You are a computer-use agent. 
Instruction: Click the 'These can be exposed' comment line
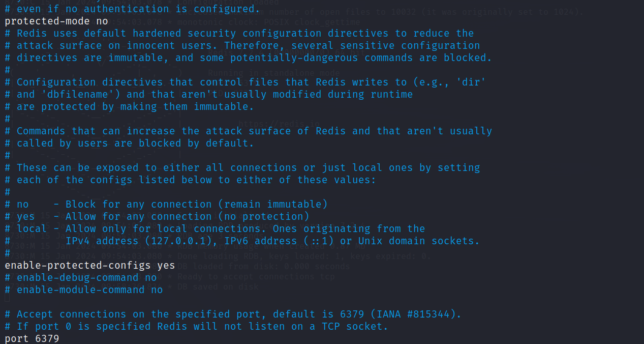(242, 167)
